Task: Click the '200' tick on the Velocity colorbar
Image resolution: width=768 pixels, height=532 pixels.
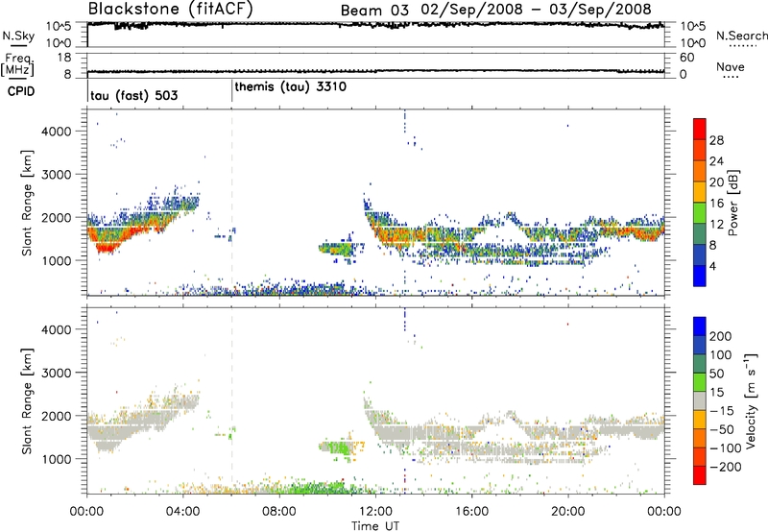Action: tap(721, 336)
